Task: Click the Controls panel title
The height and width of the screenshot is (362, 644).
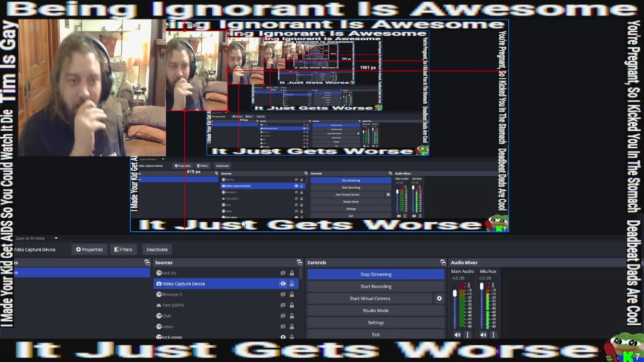Action: (x=316, y=262)
